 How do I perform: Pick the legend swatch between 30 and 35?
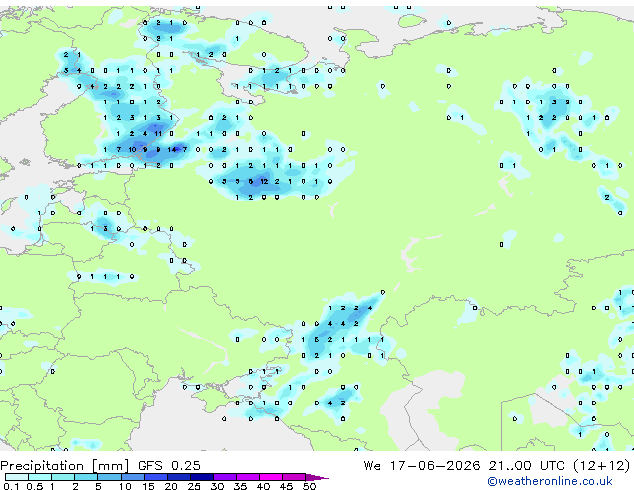[225, 477]
